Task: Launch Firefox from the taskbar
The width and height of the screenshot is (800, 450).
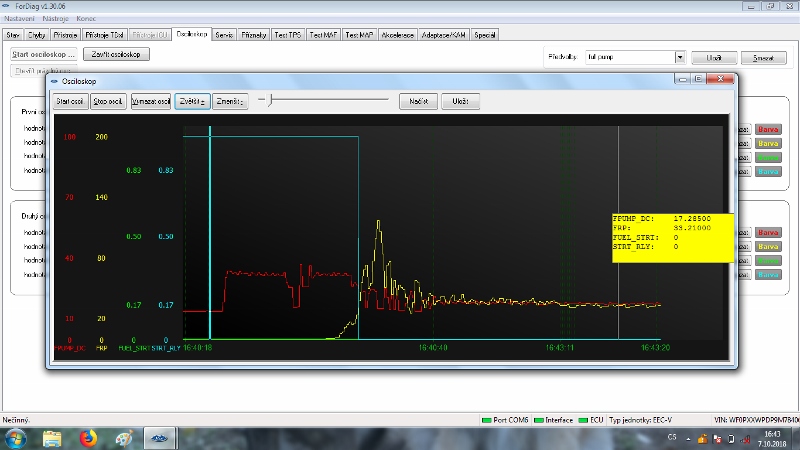Action: click(x=87, y=438)
